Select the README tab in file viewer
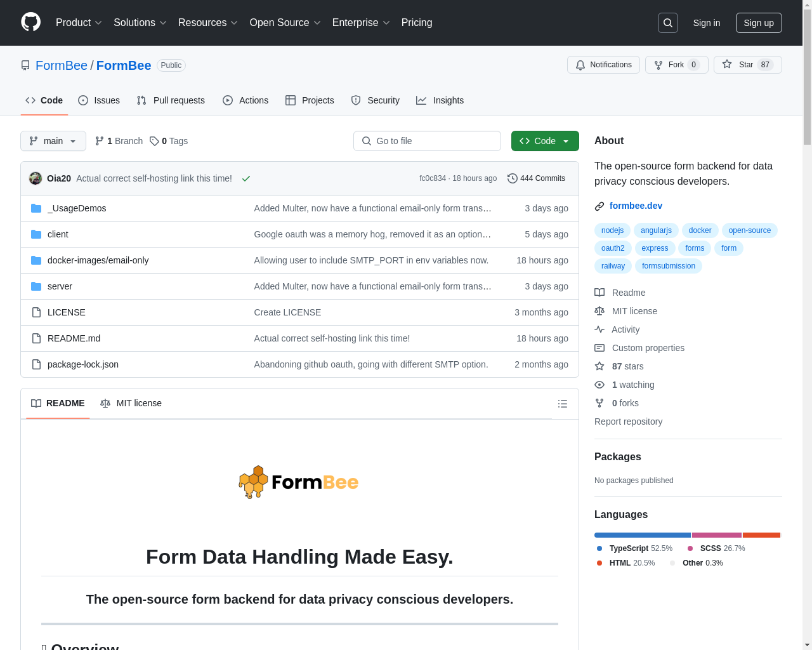Viewport: 812px width, 650px height. coord(58,403)
